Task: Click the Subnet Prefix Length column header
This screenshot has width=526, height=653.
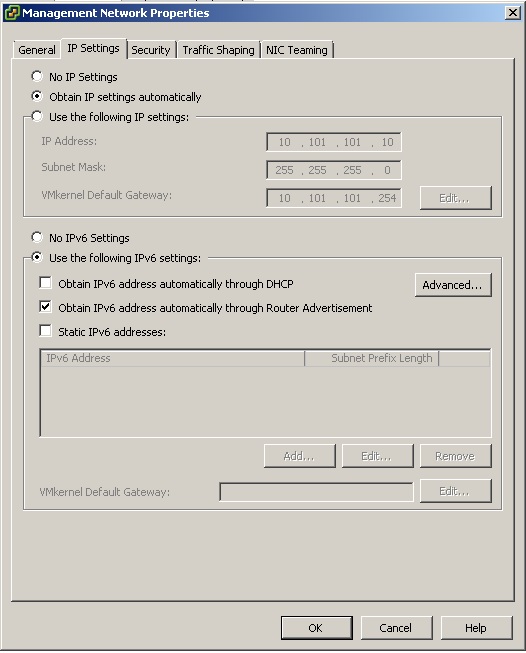Action: (x=371, y=358)
